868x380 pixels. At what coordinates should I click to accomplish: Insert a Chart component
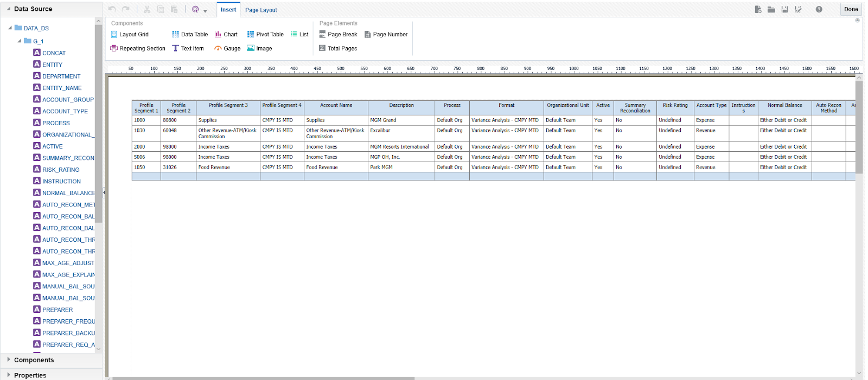pyautogui.click(x=226, y=34)
